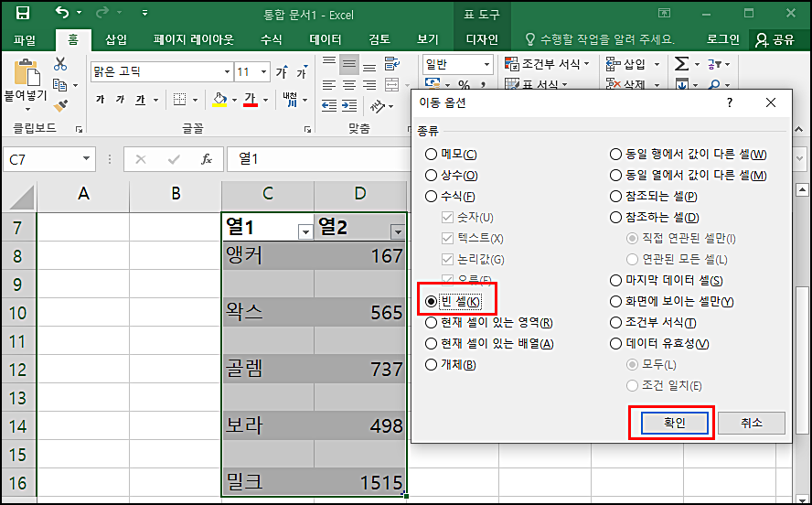The image size is (812, 505).
Task: Open the 파일 tab
Action: pos(25,40)
